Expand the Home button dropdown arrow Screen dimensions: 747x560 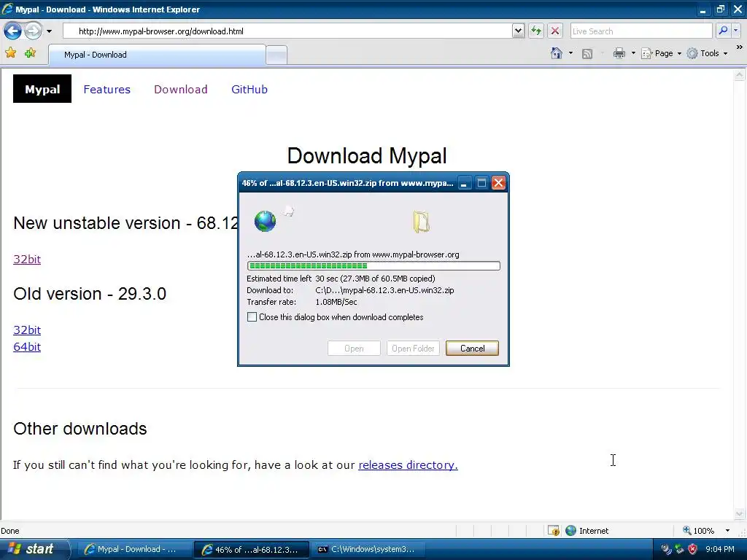(570, 53)
